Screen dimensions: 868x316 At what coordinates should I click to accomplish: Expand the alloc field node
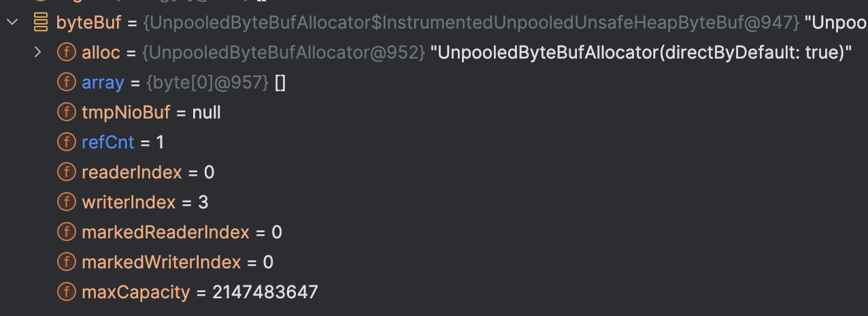(38, 52)
